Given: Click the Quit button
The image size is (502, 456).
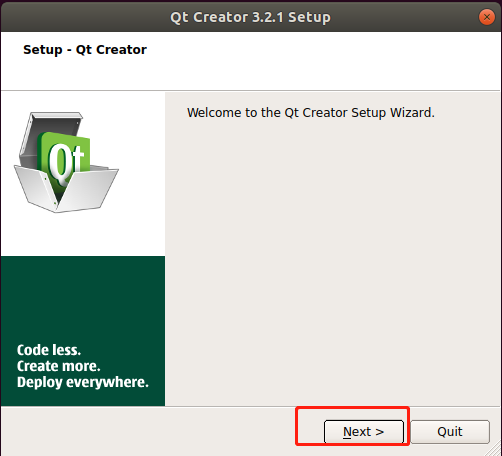Looking at the screenshot, I should point(450,432).
